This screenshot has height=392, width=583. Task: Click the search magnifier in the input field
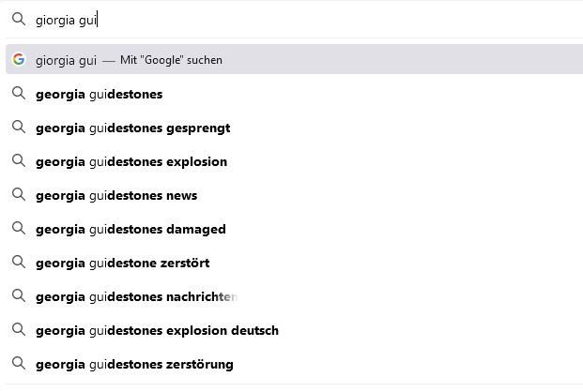point(18,19)
